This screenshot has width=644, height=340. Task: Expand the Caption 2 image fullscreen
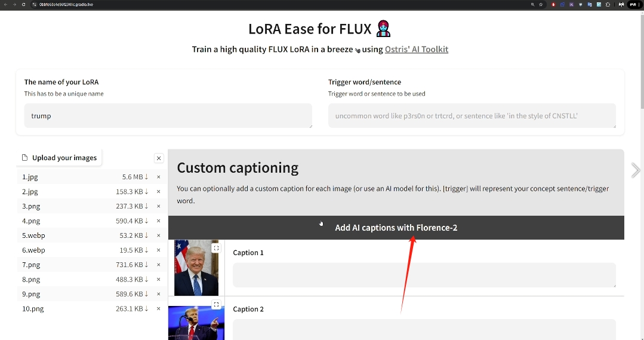[216, 305]
